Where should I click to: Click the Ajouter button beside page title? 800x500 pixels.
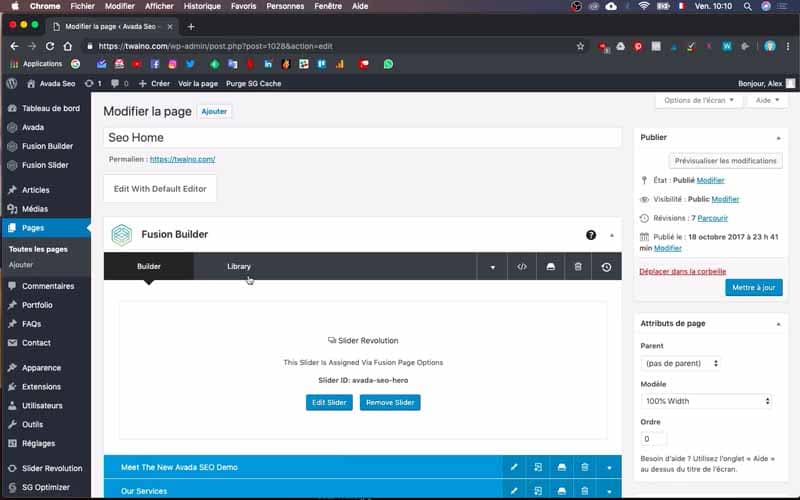[x=214, y=111]
